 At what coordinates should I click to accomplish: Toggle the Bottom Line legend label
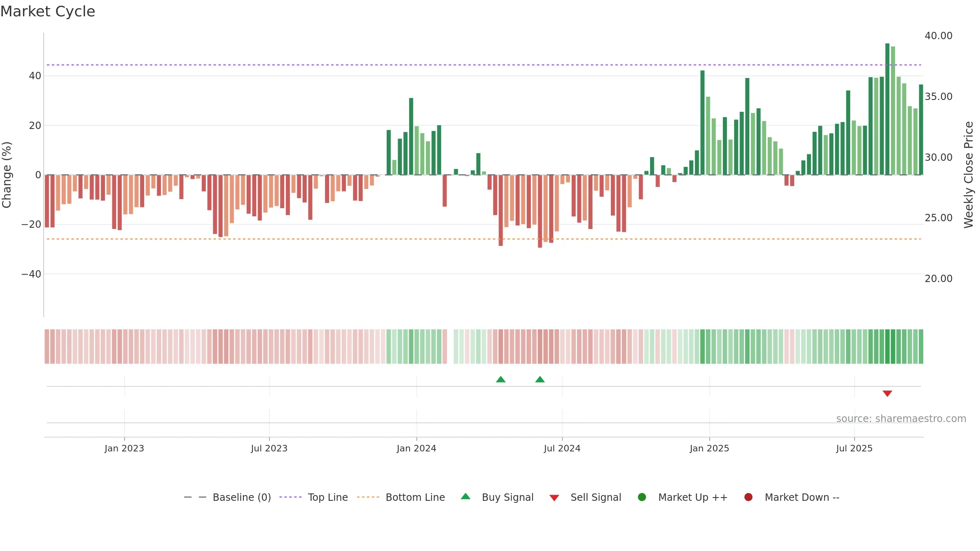(x=415, y=498)
